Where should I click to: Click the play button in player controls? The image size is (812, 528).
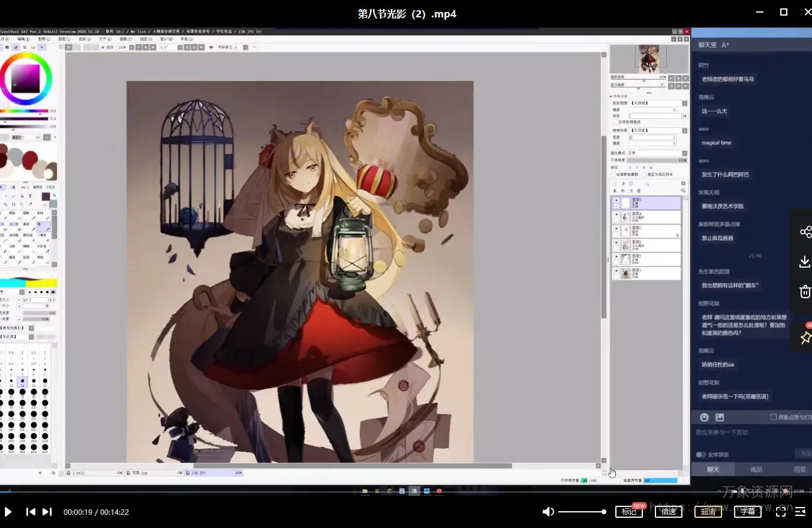click(8, 512)
